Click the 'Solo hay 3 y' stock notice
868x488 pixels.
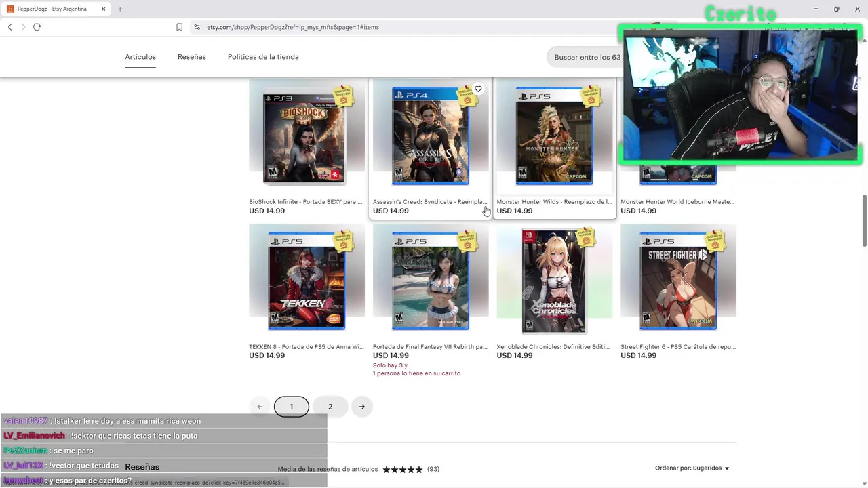(389, 365)
